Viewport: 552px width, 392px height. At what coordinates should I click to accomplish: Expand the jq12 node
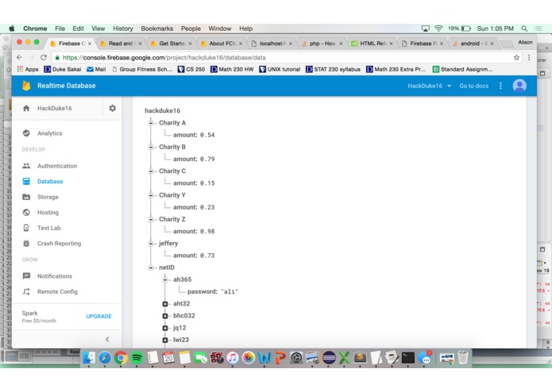click(x=165, y=328)
